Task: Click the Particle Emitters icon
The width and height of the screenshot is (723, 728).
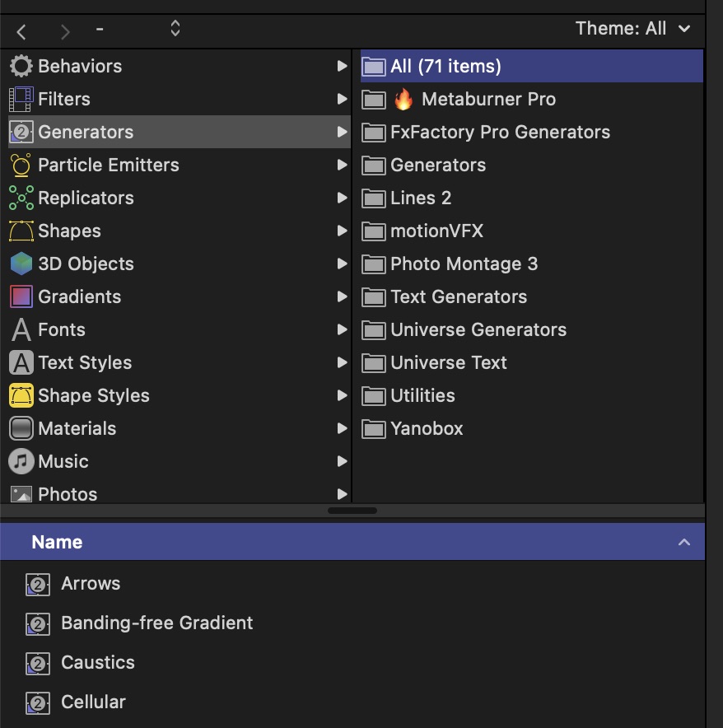Action: pos(21,165)
